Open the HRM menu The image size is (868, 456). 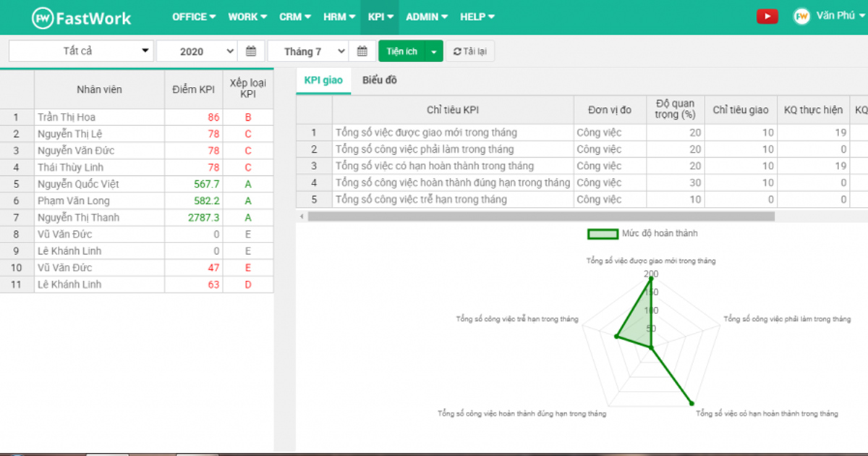[339, 17]
